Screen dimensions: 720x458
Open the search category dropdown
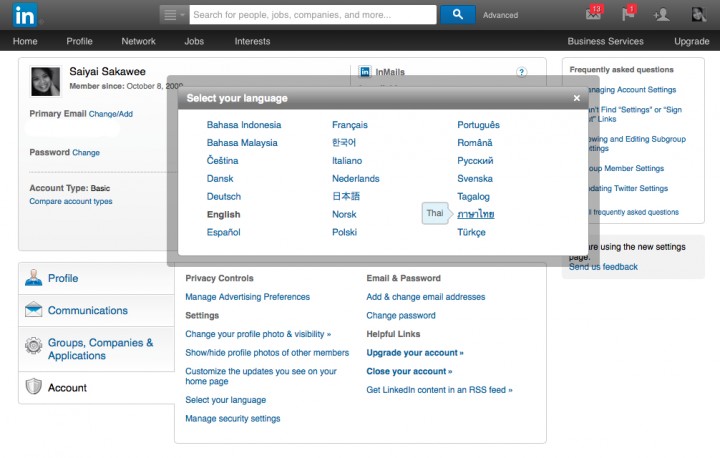click(x=174, y=15)
